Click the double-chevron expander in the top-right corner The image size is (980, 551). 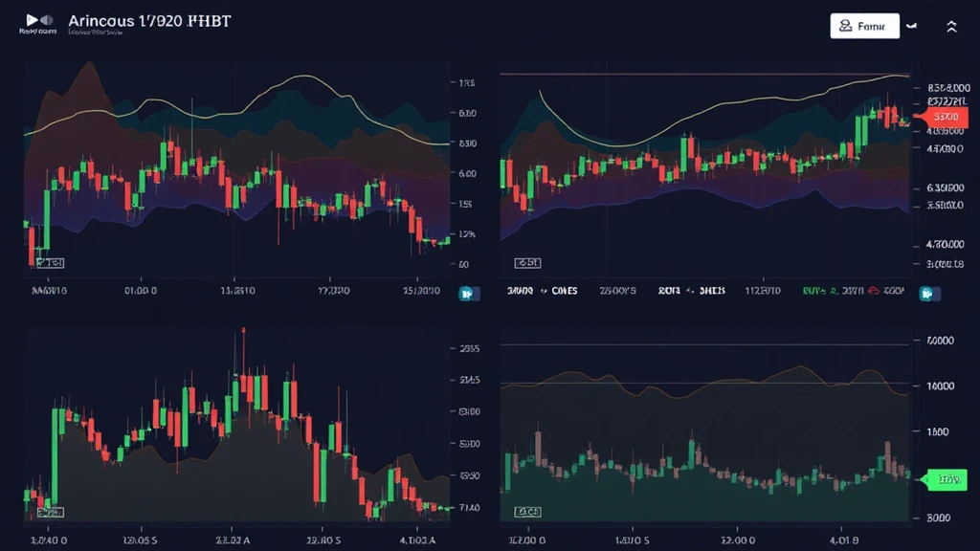tap(952, 26)
